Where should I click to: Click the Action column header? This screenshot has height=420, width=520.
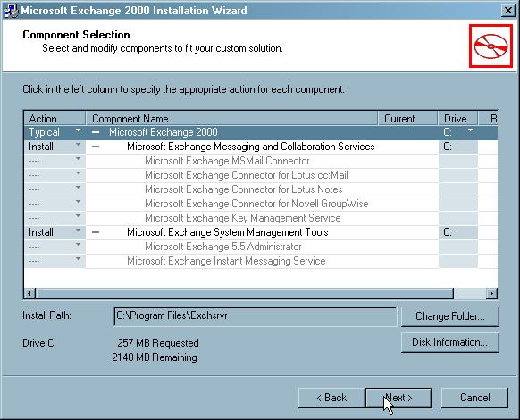tap(55, 119)
